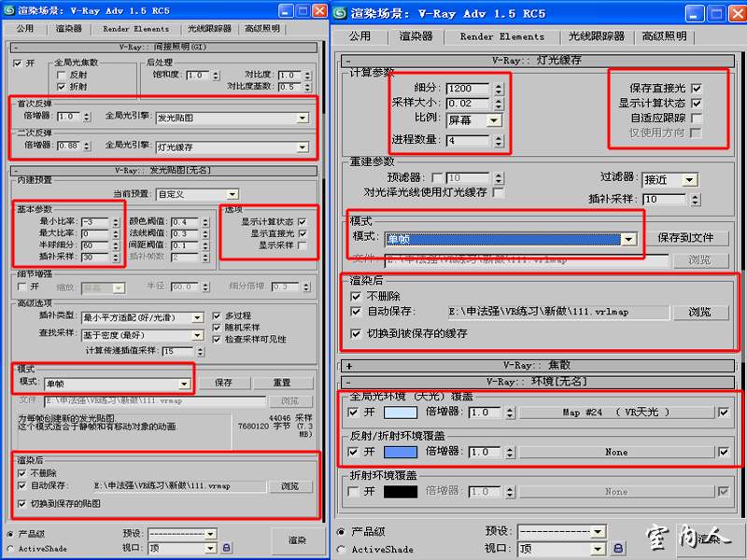Collapse the V-Ray 环境 rollout
Viewport: 747px width, 560px height.
tap(538, 382)
